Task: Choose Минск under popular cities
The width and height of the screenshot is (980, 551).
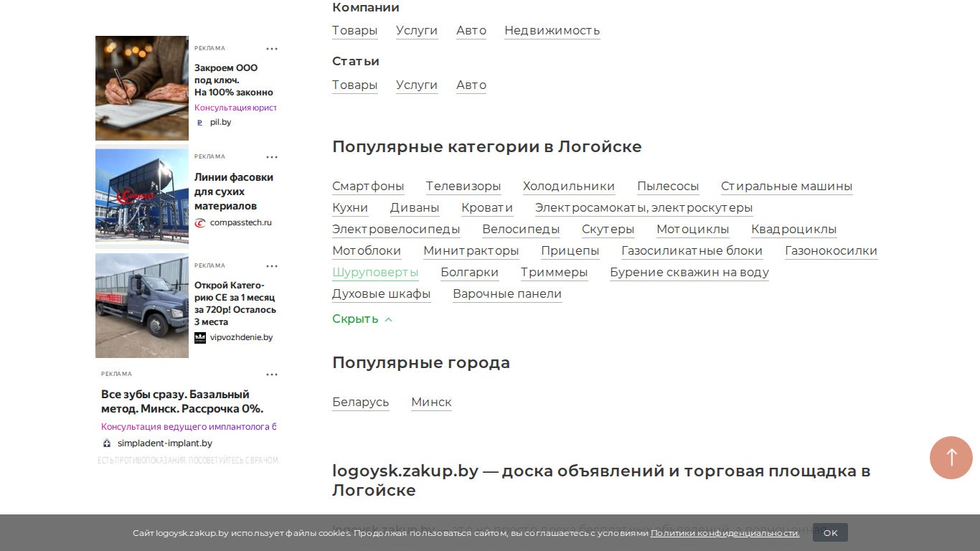Action: pyautogui.click(x=432, y=402)
